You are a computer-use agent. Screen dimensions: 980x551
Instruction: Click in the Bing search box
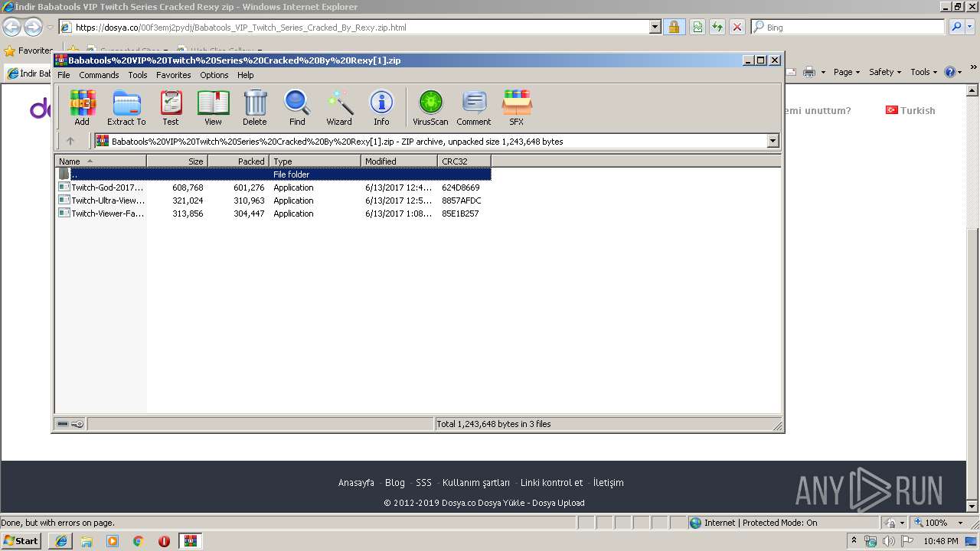click(848, 27)
